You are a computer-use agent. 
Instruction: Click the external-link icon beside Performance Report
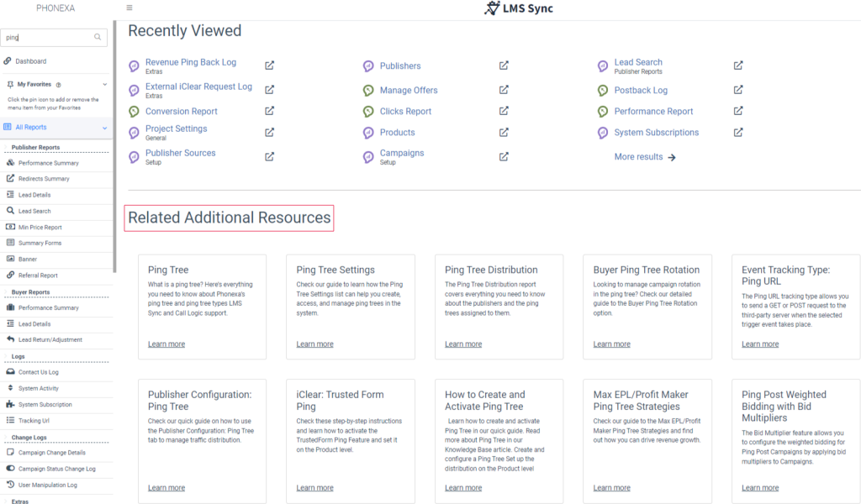coord(738,112)
